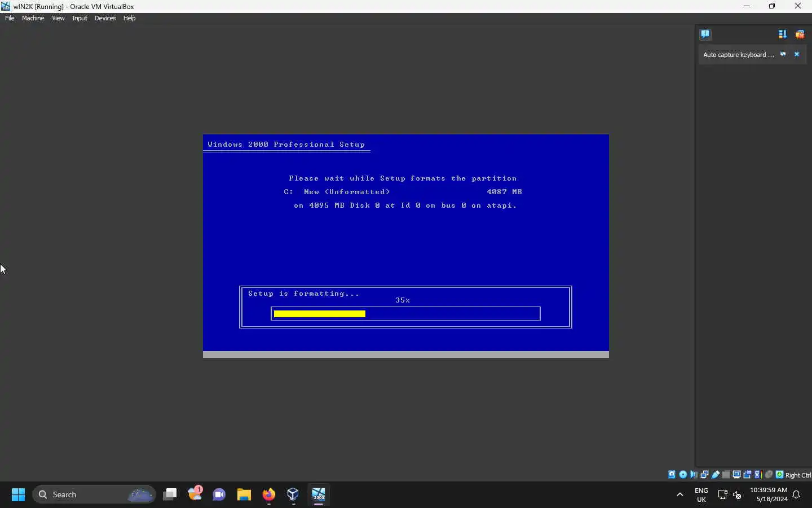Click the ENG UK language indicator
Image resolution: width=812 pixels, height=508 pixels.
click(701, 494)
